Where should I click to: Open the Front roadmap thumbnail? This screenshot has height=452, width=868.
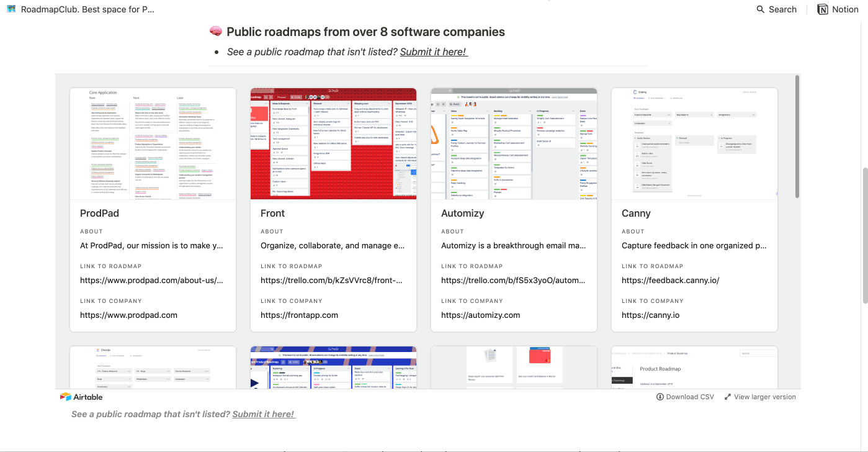333,143
